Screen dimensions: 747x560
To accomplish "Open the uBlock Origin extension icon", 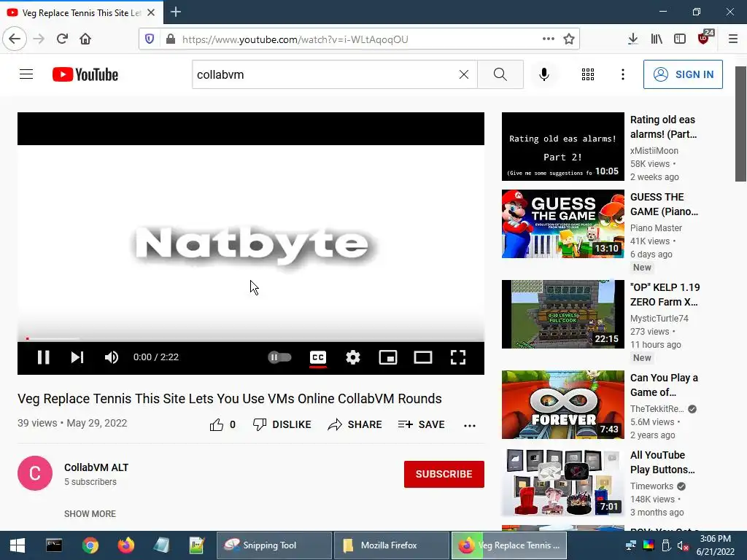I will tap(705, 38).
